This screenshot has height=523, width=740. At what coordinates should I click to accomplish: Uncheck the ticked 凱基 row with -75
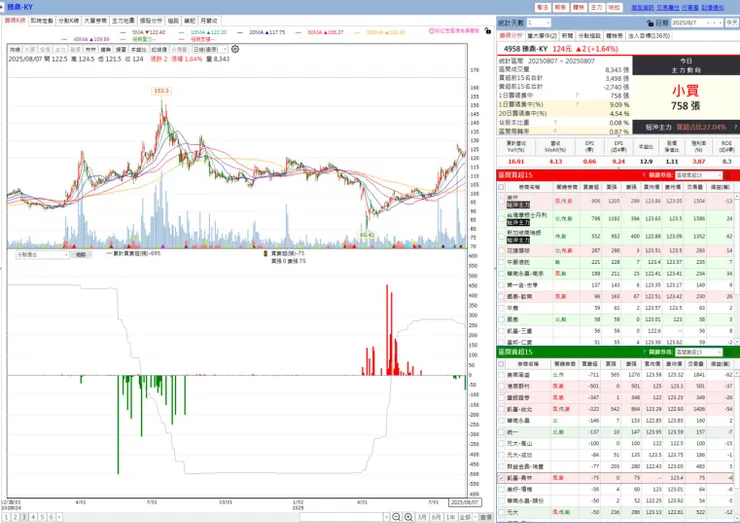pos(501,478)
